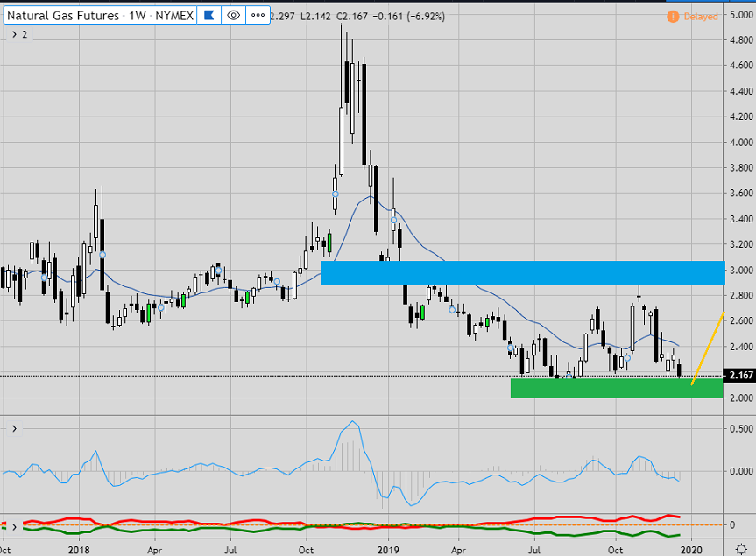Click the Jul 2019 label on time axis

tap(533, 550)
